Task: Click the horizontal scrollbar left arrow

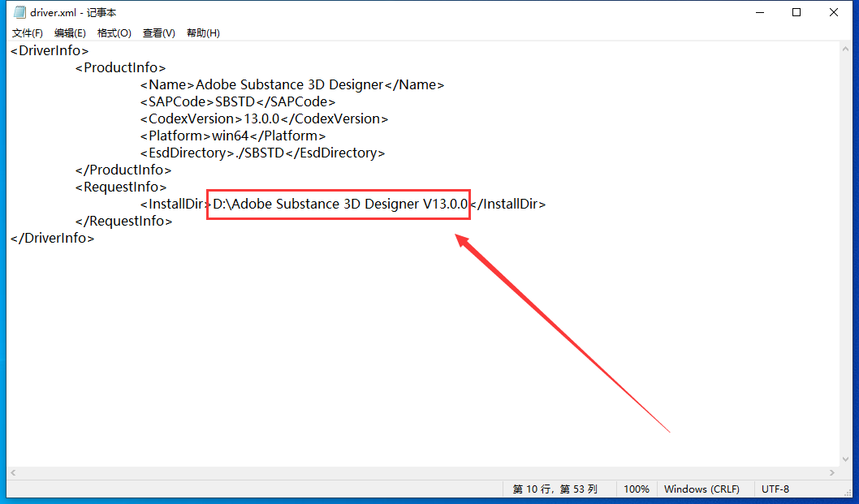Action: point(13,473)
